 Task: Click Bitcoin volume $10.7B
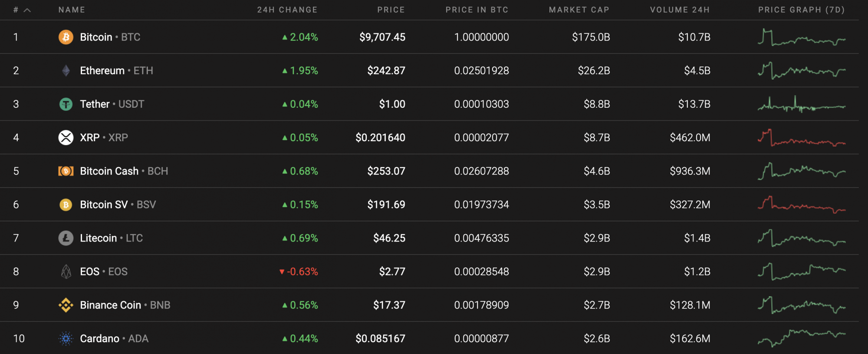pos(694,37)
